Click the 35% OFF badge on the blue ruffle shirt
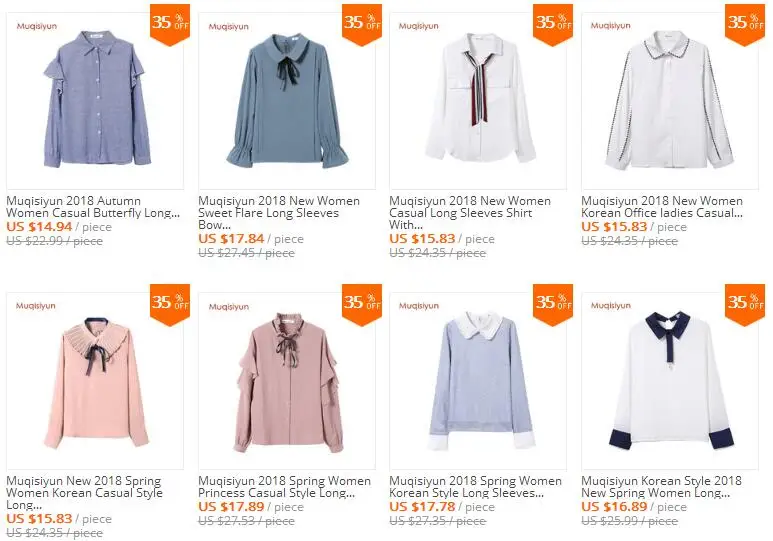773x541 pixels. pos(169,24)
